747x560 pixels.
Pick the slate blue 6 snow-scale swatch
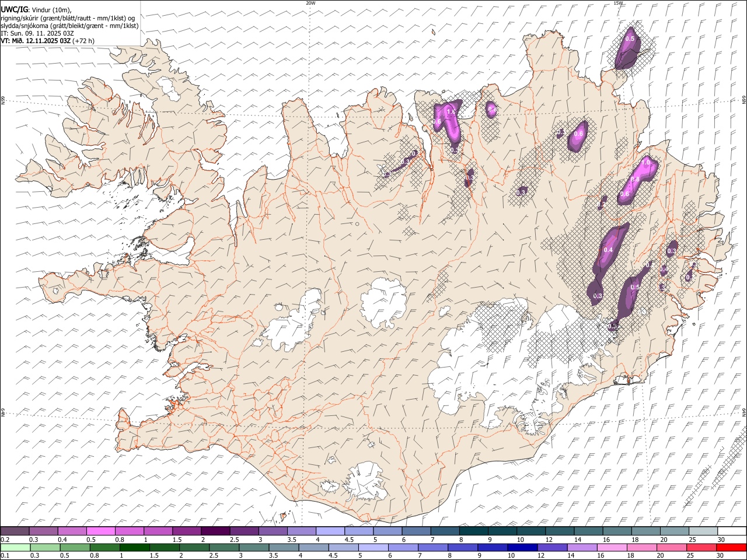tap(416, 531)
